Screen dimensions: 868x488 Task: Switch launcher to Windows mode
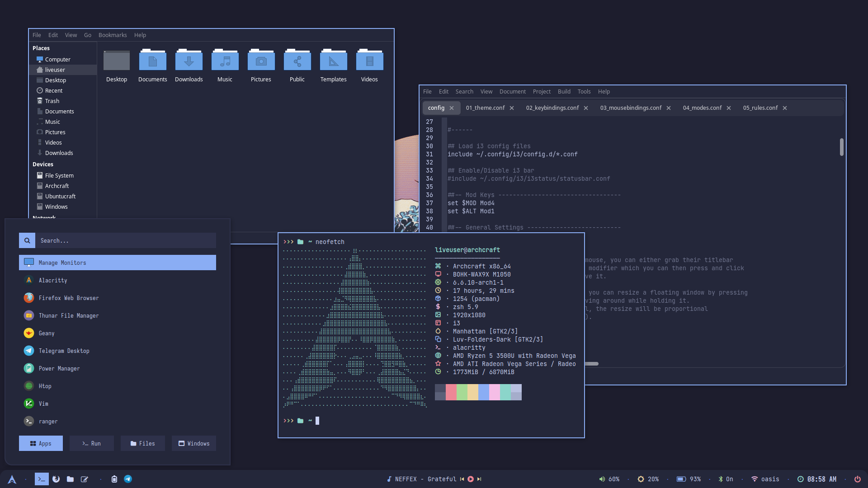click(194, 444)
